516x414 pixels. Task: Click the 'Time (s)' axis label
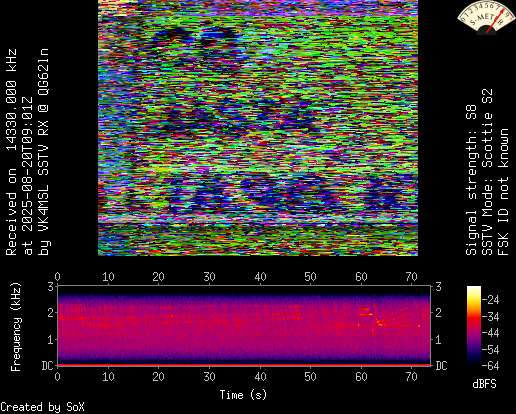point(243,395)
